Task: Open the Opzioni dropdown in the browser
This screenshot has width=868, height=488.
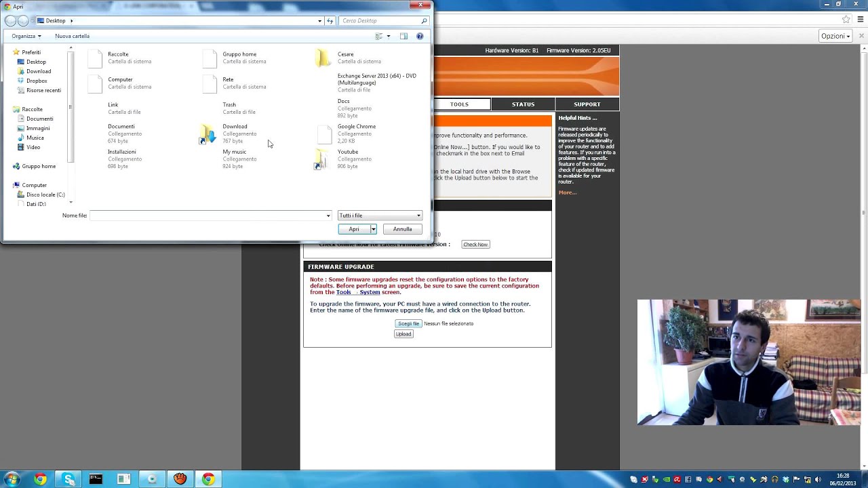Action: click(835, 36)
